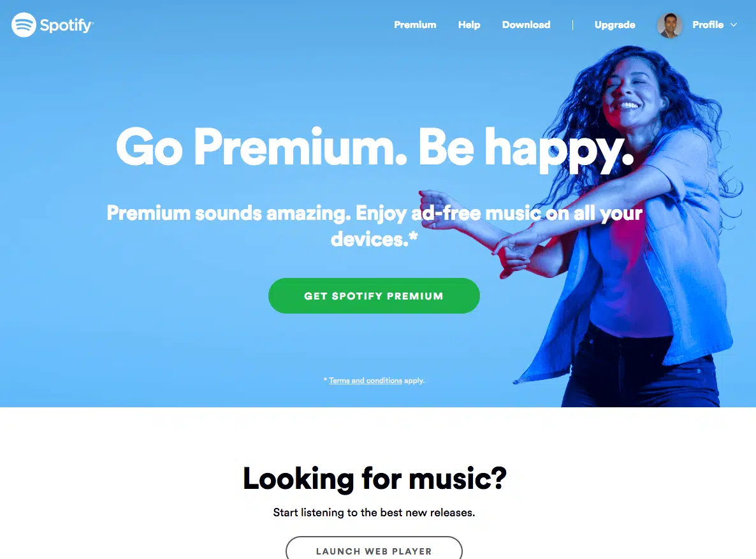Click the Spotify wordmark text
This screenshot has height=559, width=756.
(x=66, y=25)
